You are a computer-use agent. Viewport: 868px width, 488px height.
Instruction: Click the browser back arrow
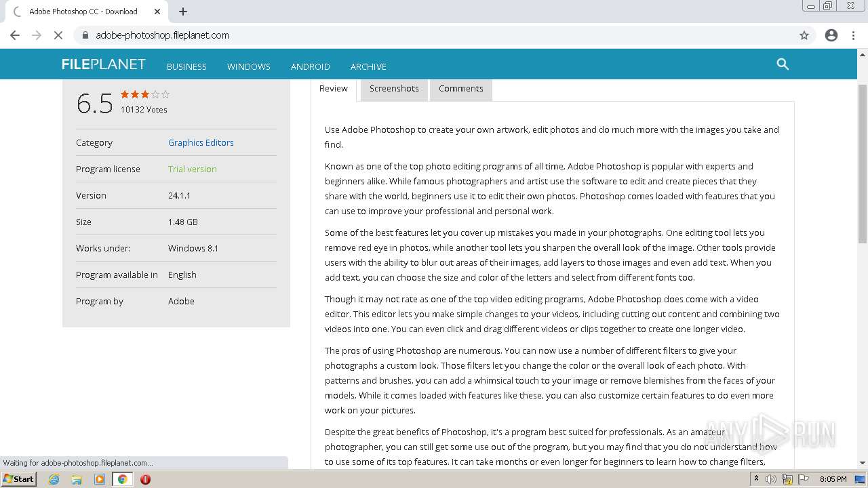[x=15, y=35]
